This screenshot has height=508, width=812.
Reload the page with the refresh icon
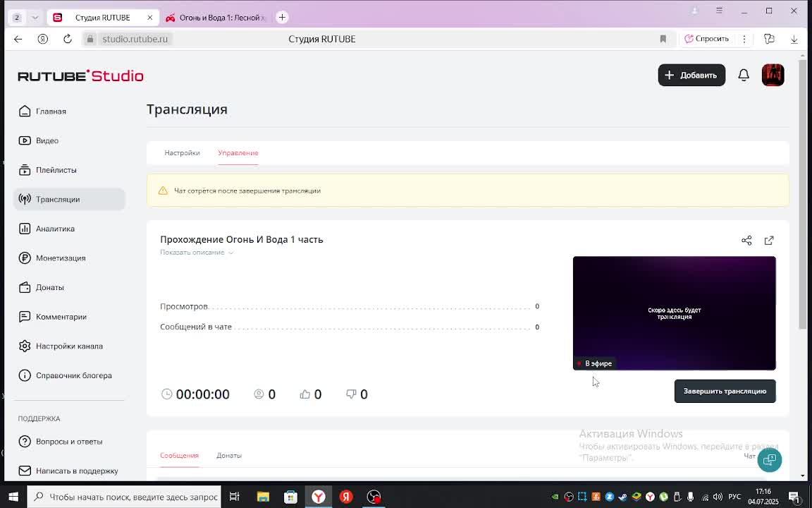(x=68, y=39)
